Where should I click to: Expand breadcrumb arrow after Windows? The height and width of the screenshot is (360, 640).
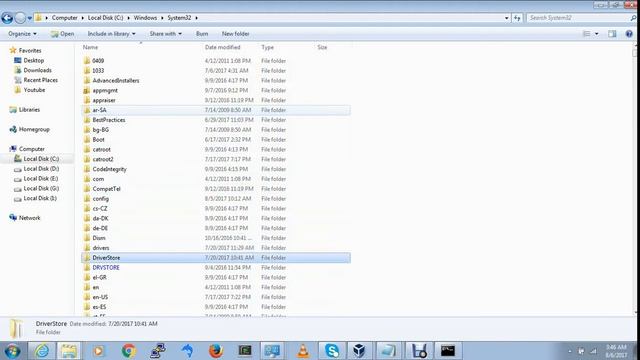tap(162, 18)
